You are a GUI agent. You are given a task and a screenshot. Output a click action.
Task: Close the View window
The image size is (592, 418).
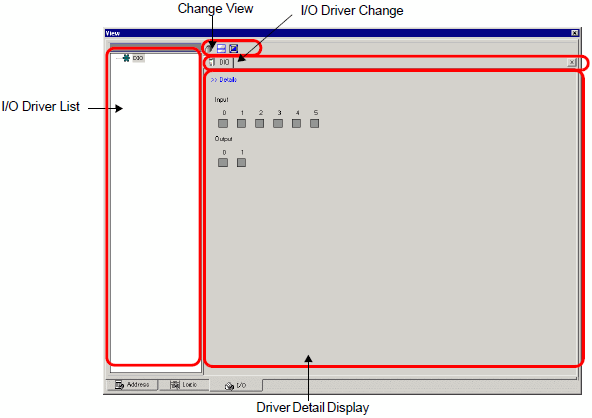click(575, 33)
